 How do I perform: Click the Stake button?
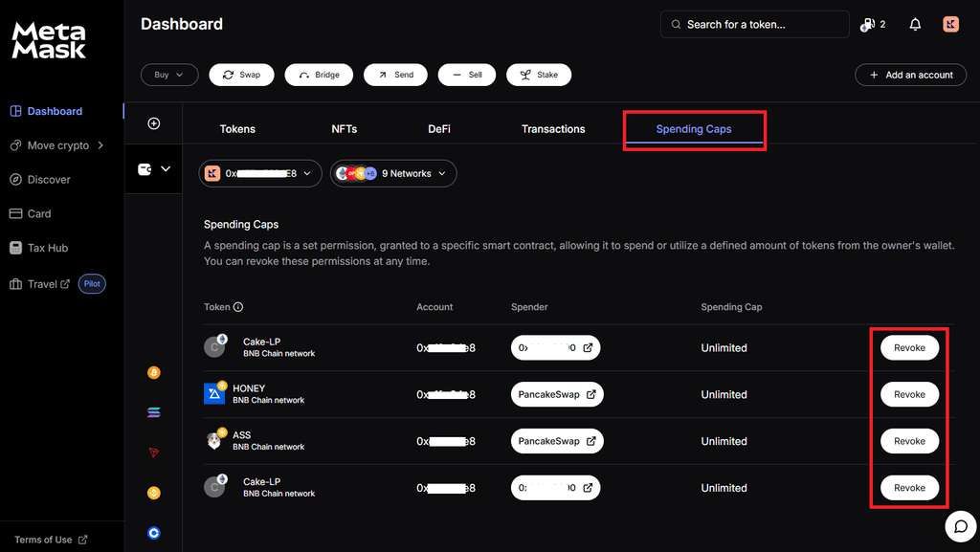coord(539,75)
